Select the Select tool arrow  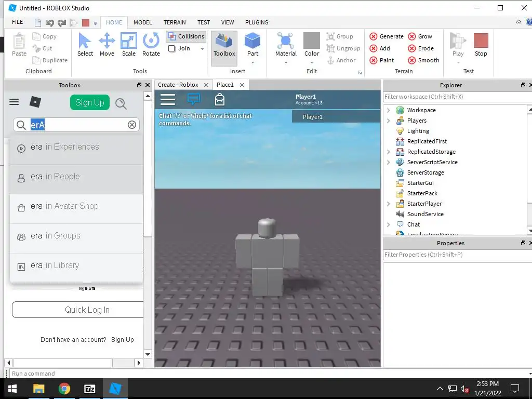[x=85, y=45]
